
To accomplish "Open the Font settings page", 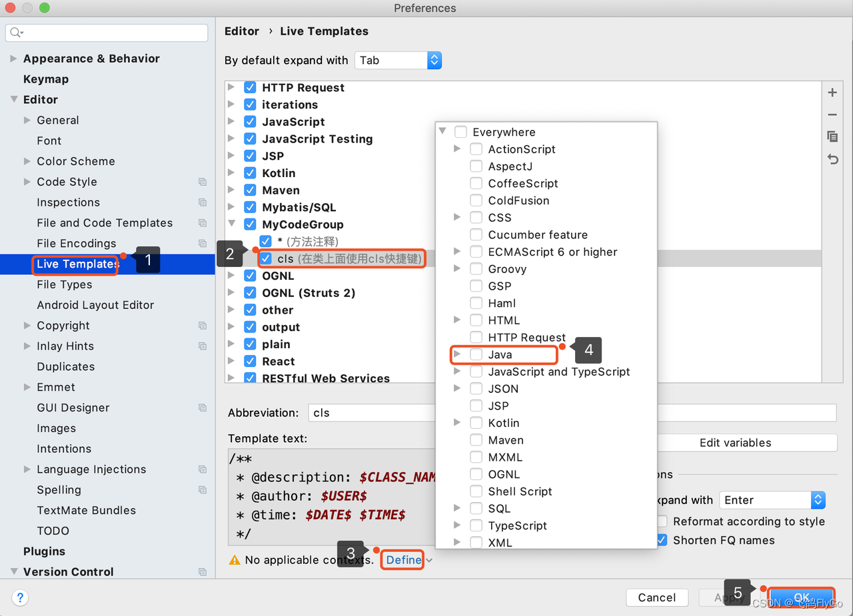I will coord(49,141).
